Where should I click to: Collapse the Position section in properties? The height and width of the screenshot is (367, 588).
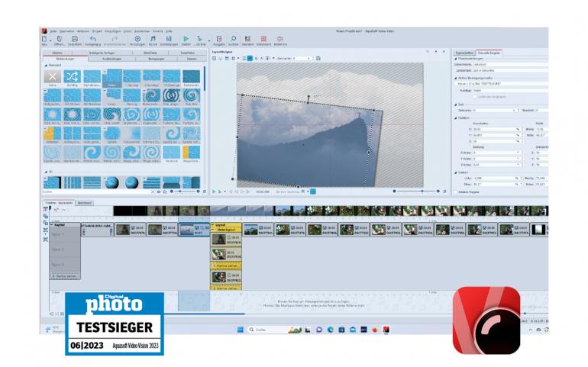tap(456, 118)
